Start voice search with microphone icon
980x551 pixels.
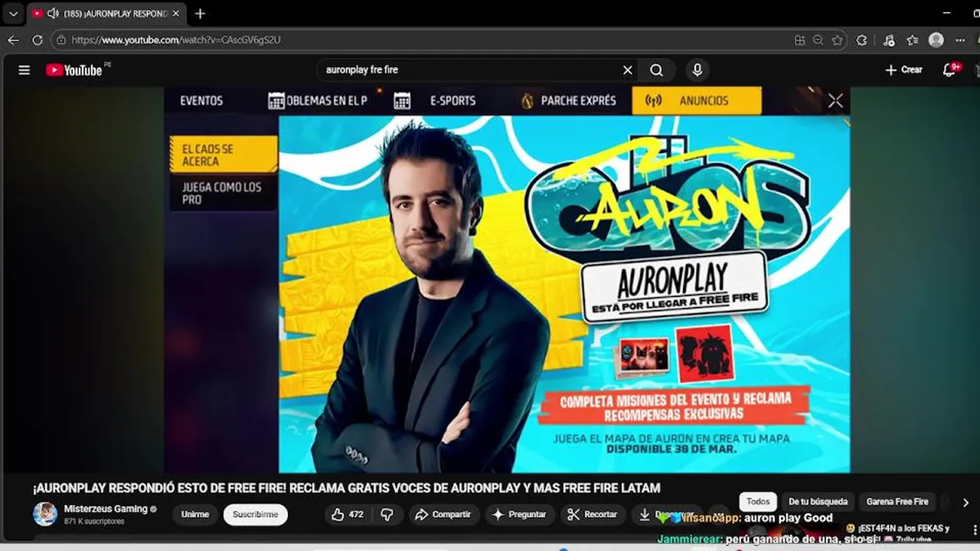[x=697, y=70]
